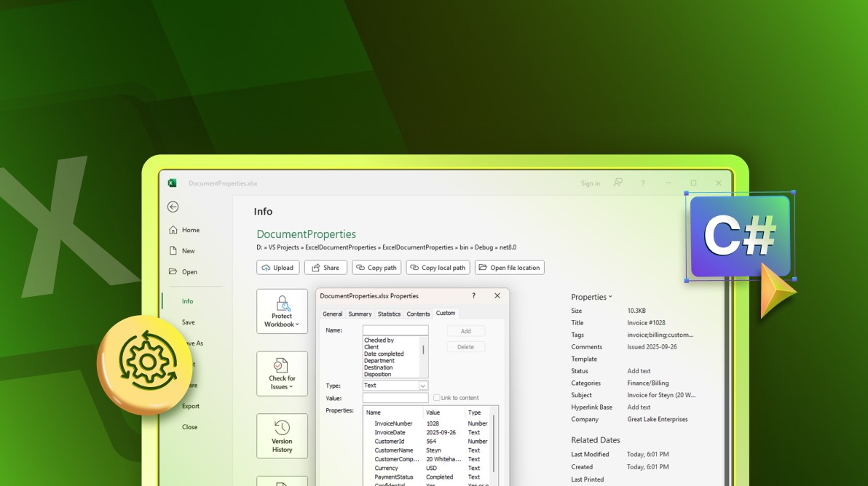Image resolution: width=868 pixels, height=486 pixels.
Task: Click the Upload button
Action: click(x=277, y=268)
